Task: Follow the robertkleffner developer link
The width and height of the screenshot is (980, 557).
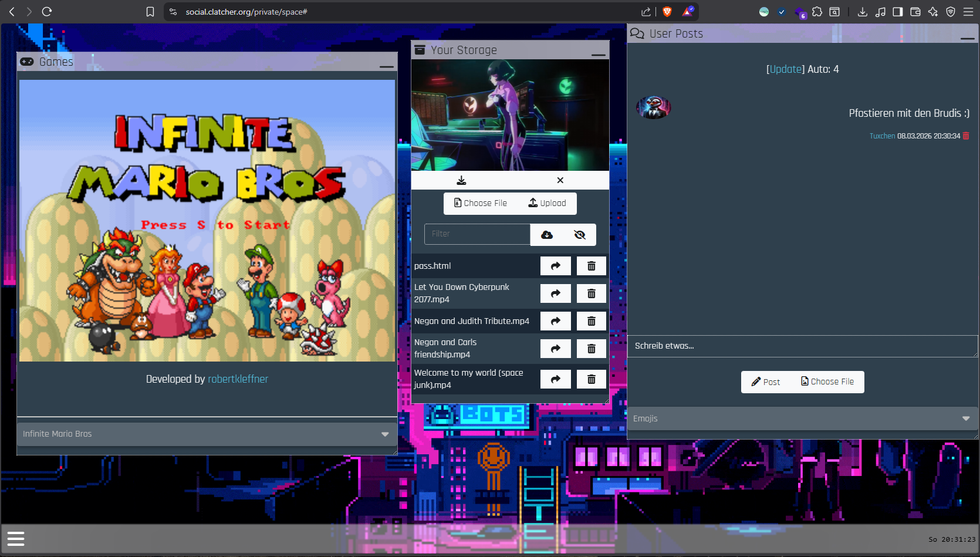Action: pos(238,379)
